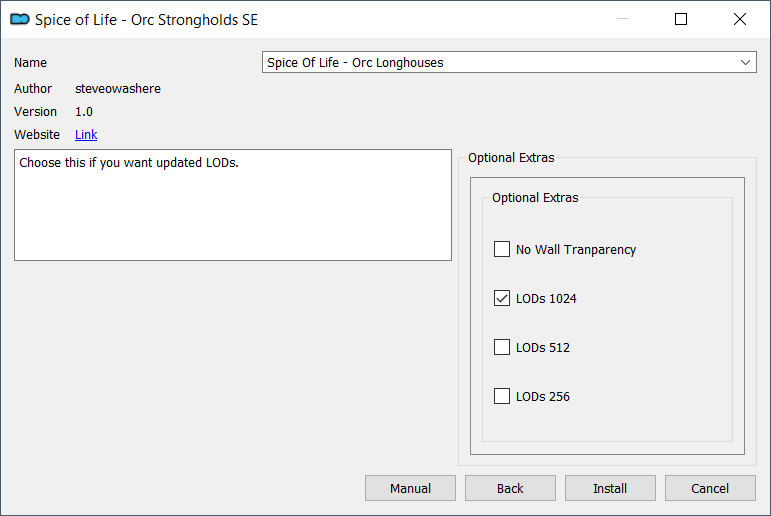Tick the LODs 512 checkbox
Image resolution: width=771 pixels, height=516 pixels.
click(x=502, y=347)
